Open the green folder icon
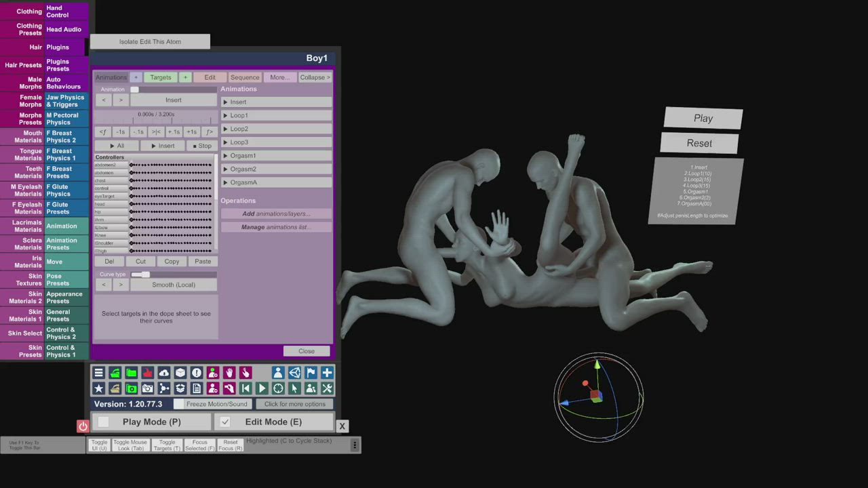868x488 pixels. 132,373
